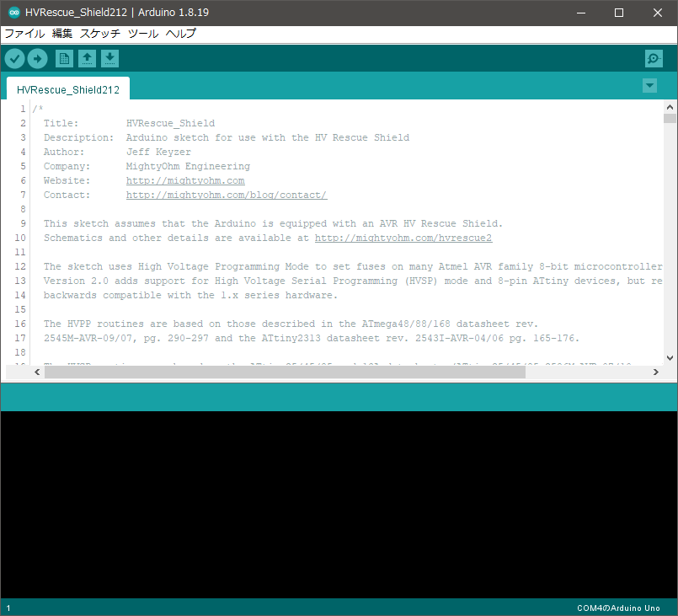This screenshot has height=616, width=678.
Task: Maximize the Arduino window
Action: 619,13
